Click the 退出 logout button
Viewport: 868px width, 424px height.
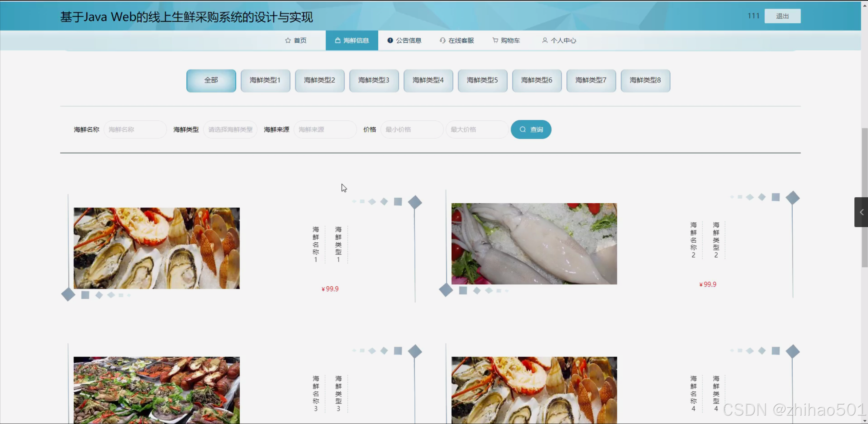pos(782,16)
